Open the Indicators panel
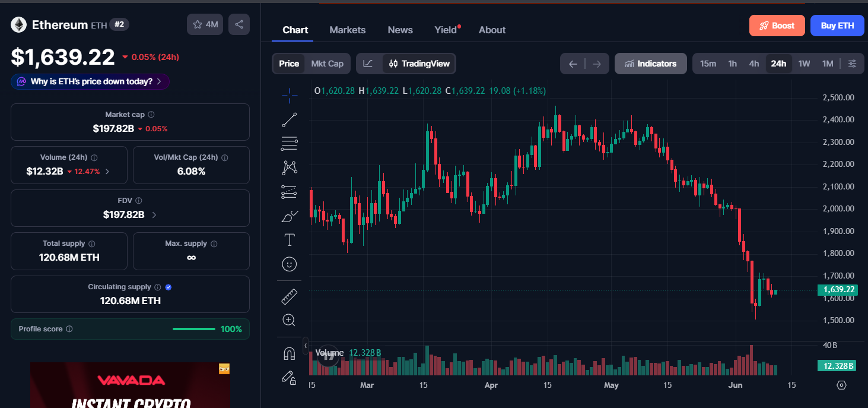Viewport: 868px width, 408px height. (650, 64)
